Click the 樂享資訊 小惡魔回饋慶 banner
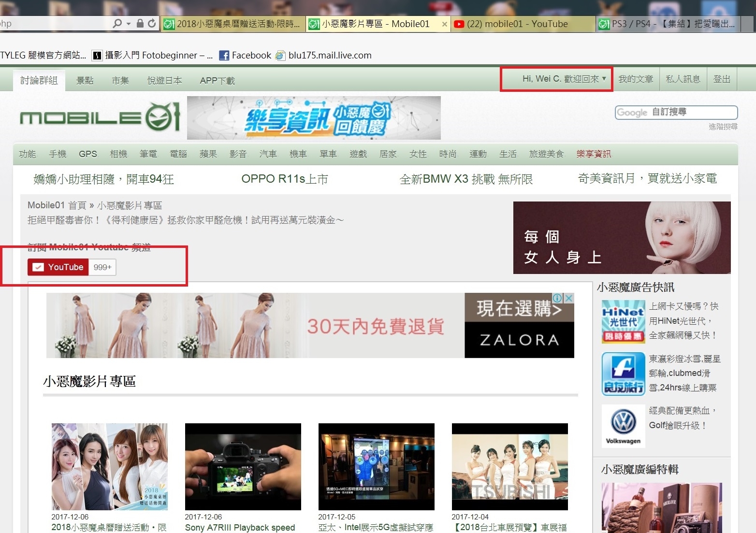This screenshot has width=756, height=533. pyautogui.click(x=314, y=118)
